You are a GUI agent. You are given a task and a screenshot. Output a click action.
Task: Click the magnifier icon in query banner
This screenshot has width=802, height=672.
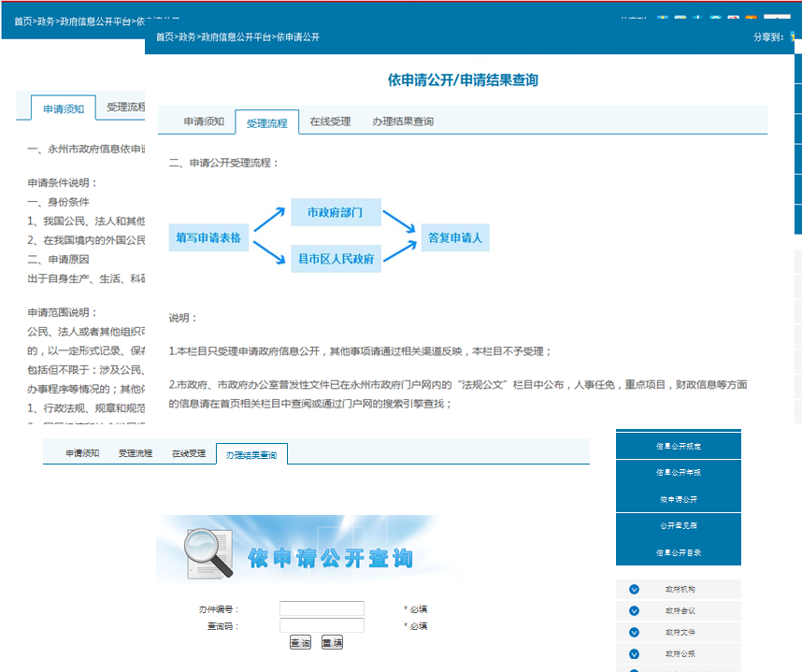point(208,551)
